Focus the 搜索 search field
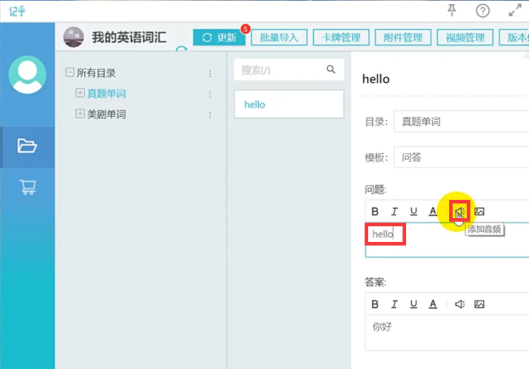Screen dimensions: 530x369 point(289,70)
